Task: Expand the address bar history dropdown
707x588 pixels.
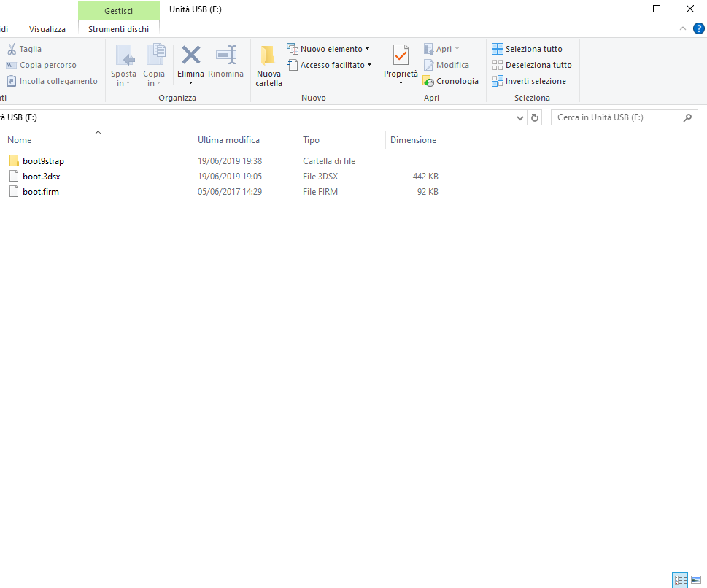Action: [x=520, y=117]
